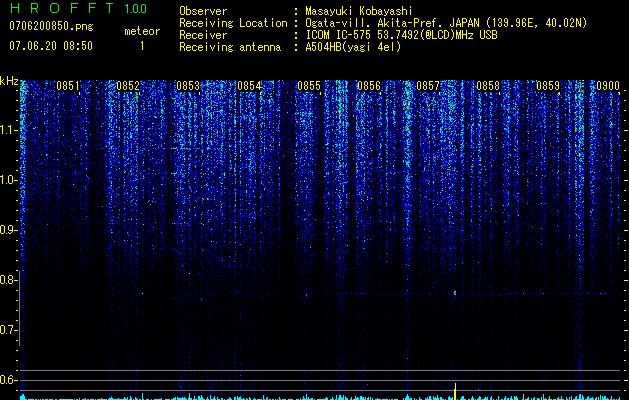Click the 0.7 kHz frequency axis label
The width and height of the screenshot is (629, 400).
pyautogui.click(x=8, y=330)
